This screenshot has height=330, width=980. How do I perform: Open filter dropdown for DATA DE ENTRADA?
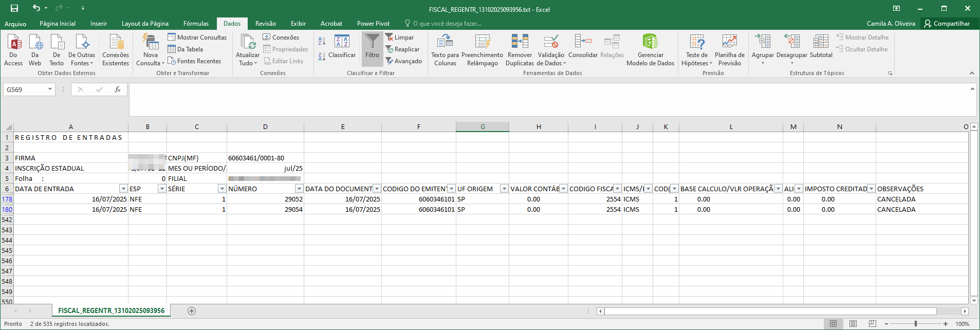[x=123, y=189]
